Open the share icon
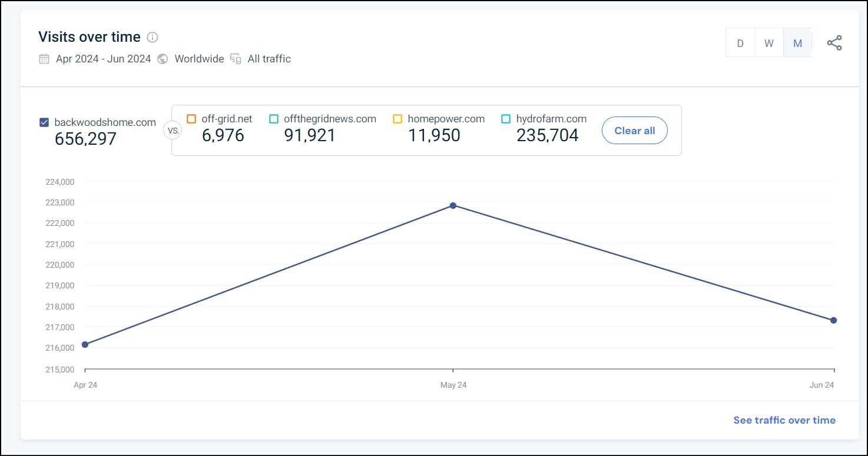 coord(834,43)
